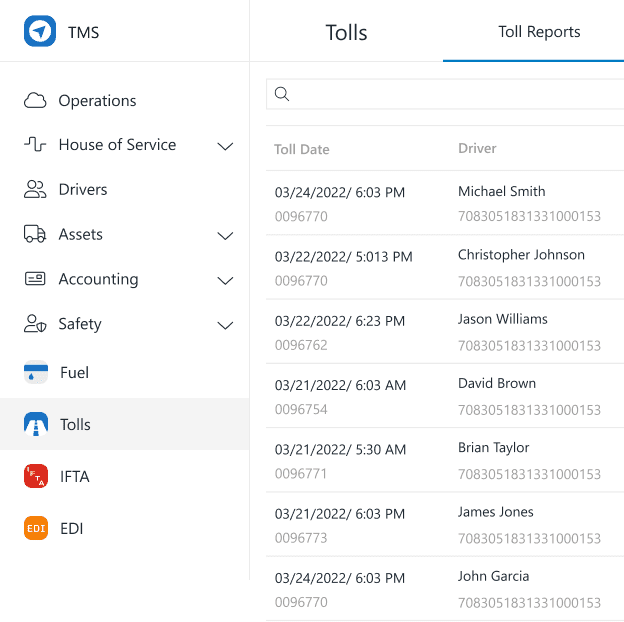Select driver Jason Williams
The height and width of the screenshot is (622, 624).
[x=503, y=319]
